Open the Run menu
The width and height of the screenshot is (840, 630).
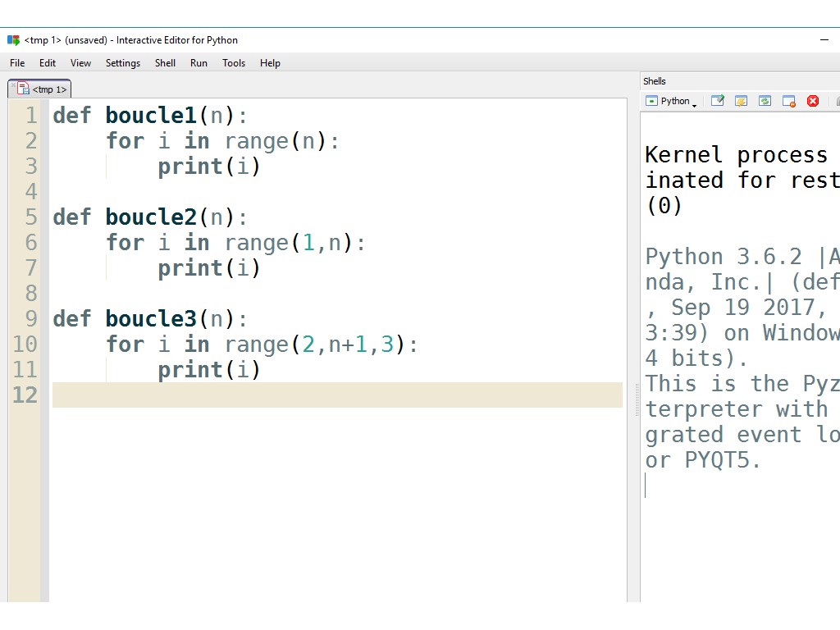199,63
